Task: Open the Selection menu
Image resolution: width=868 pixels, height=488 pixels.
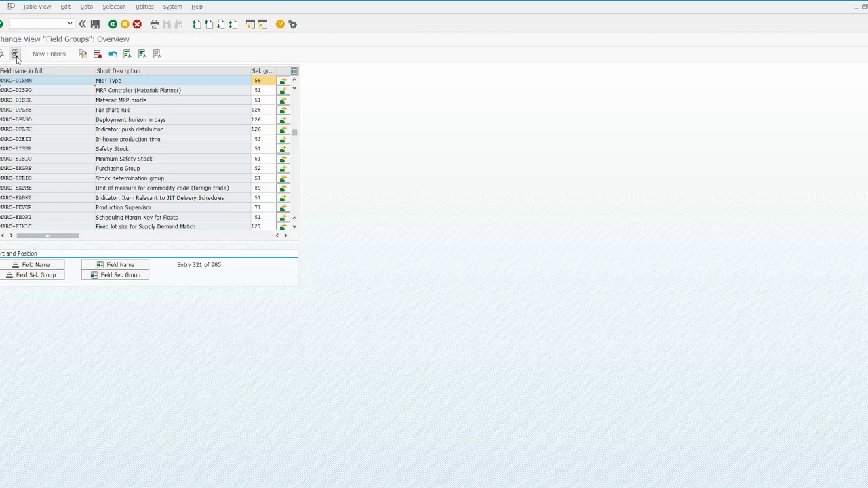Action: coord(114,7)
